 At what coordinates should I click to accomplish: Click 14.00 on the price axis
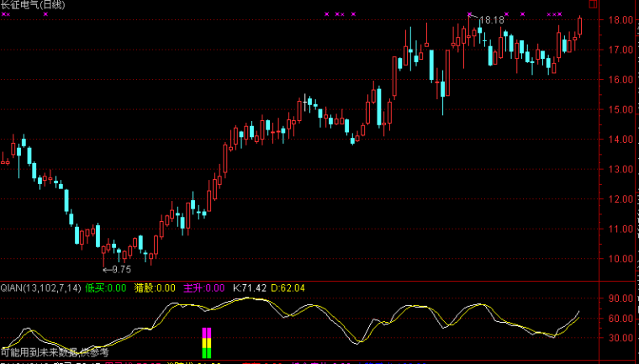(620, 140)
